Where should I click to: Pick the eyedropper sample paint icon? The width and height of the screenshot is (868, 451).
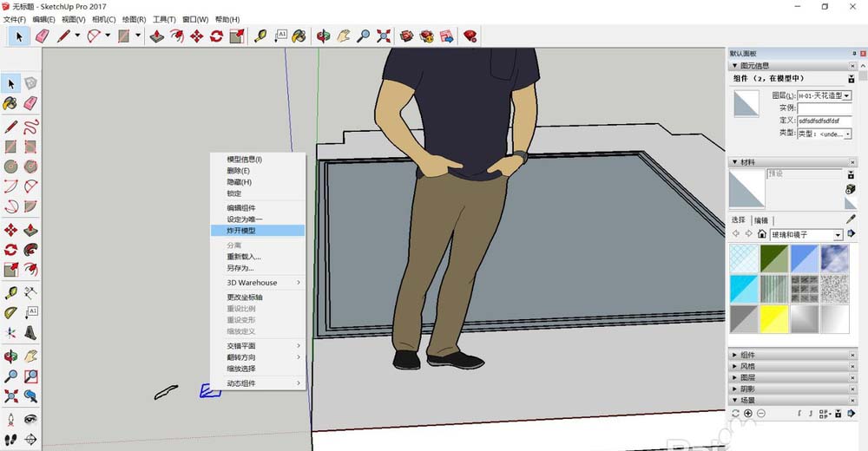(x=851, y=219)
